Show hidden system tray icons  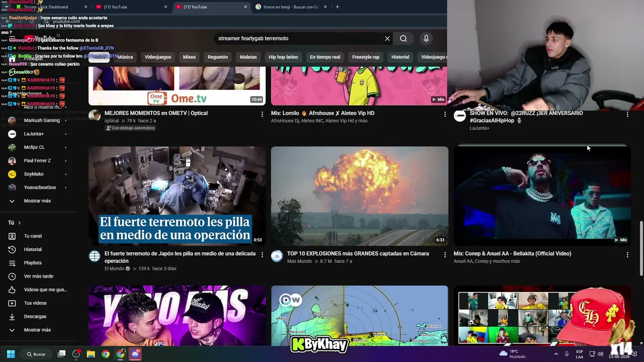pos(556,354)
